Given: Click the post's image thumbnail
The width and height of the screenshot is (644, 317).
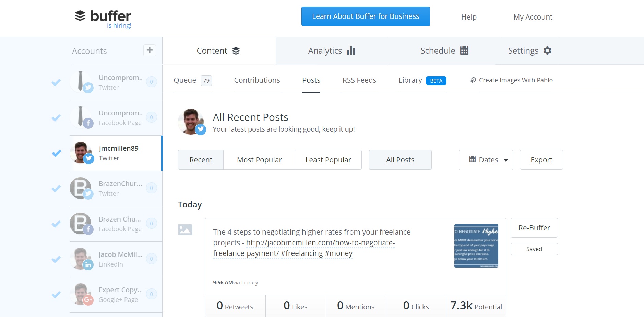Looking at the screenshot, I should click(x=477, y=245).
